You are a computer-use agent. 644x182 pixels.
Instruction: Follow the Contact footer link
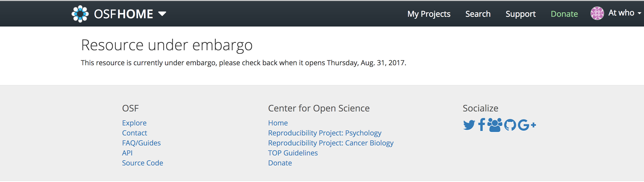pos(135,133)
